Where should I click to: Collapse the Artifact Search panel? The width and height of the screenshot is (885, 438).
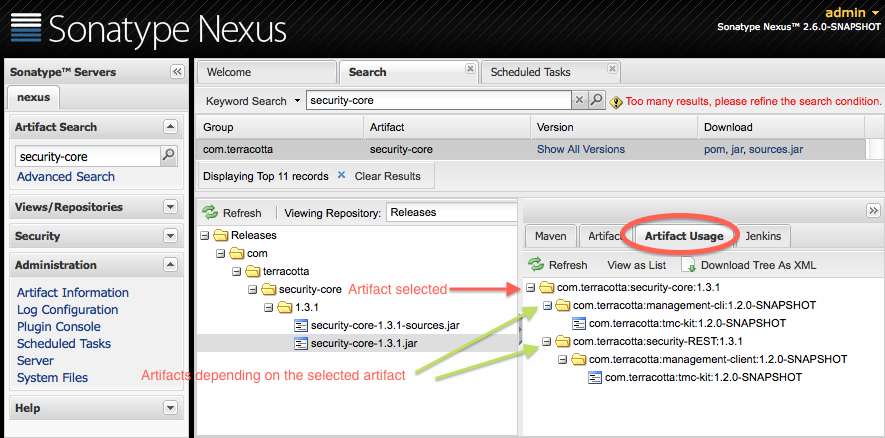(x=170, y=126)
